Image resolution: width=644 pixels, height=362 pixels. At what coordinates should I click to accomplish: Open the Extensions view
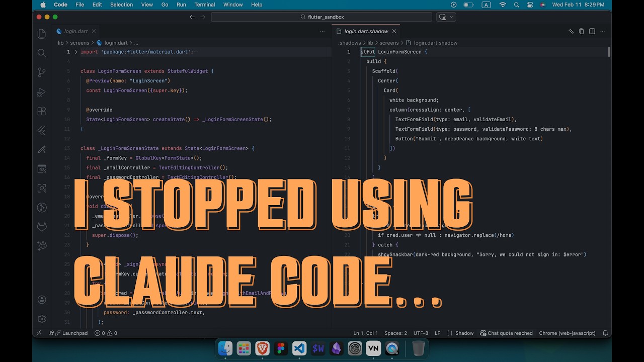(x=42, y=111)
